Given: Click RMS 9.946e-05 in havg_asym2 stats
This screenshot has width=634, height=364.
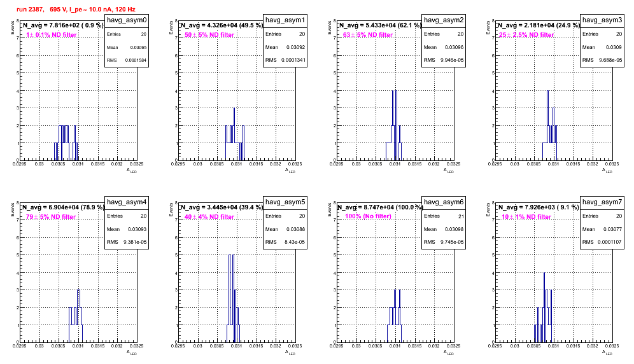Looking at the screenshot, I should 444,60.
